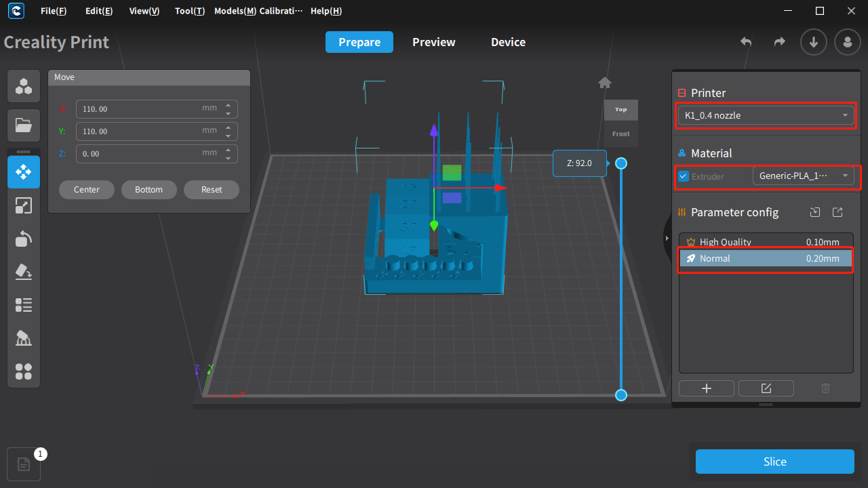Toggle the Extruder checkbox
Image resolution: width=868 pixels, height=488 pixels.
pos(684,176)
